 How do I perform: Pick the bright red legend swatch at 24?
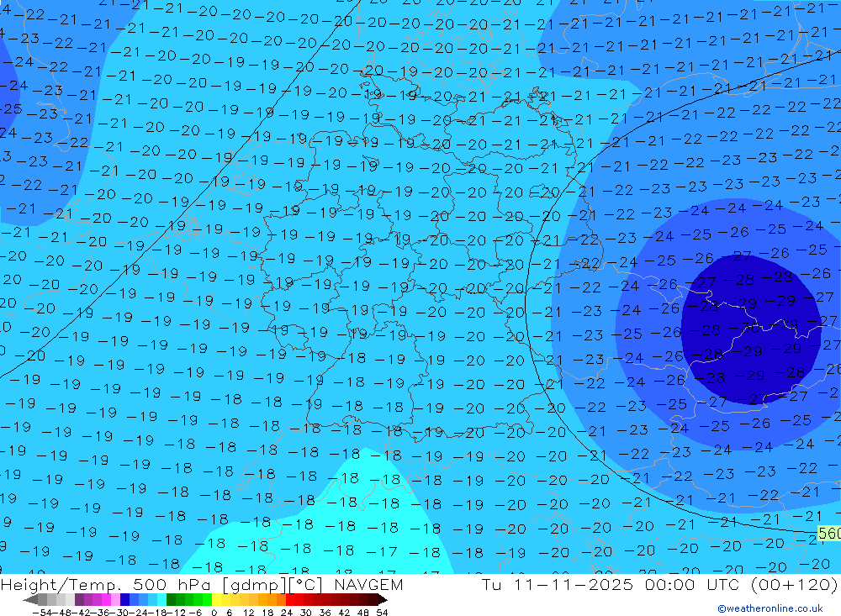coord(290,599)
